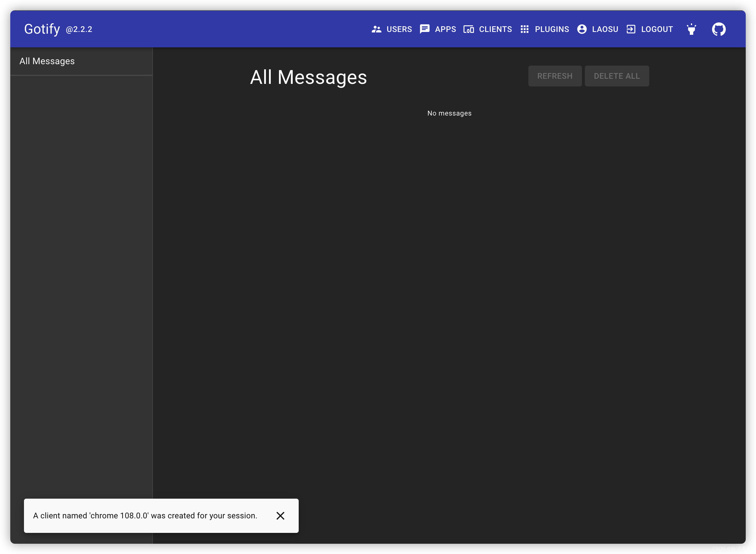Click the @2.2.2 version link
Viewport: 756px width, 554px height.
click(x=79, y=29)
